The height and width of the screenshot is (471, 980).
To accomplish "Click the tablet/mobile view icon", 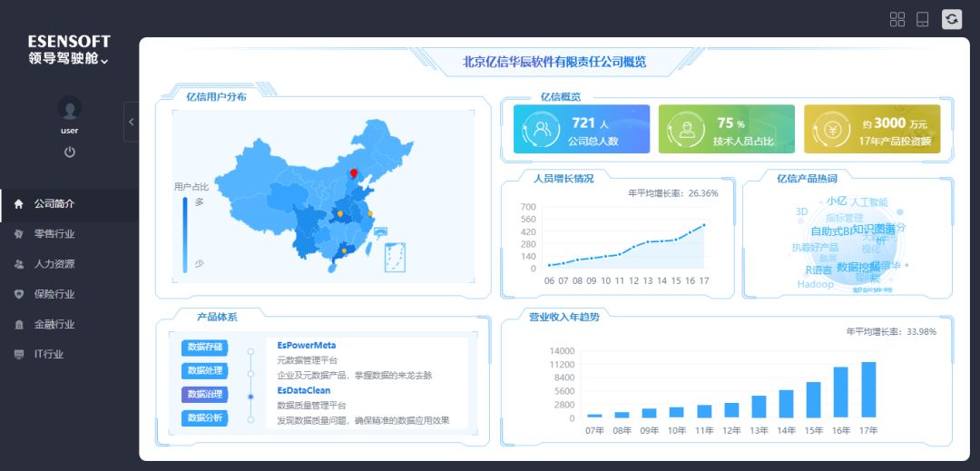I will [x=923, y=19].
